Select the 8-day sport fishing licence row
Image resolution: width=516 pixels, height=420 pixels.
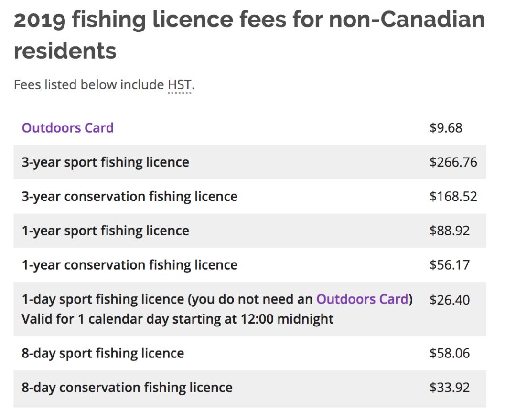[x=250, y=353]
